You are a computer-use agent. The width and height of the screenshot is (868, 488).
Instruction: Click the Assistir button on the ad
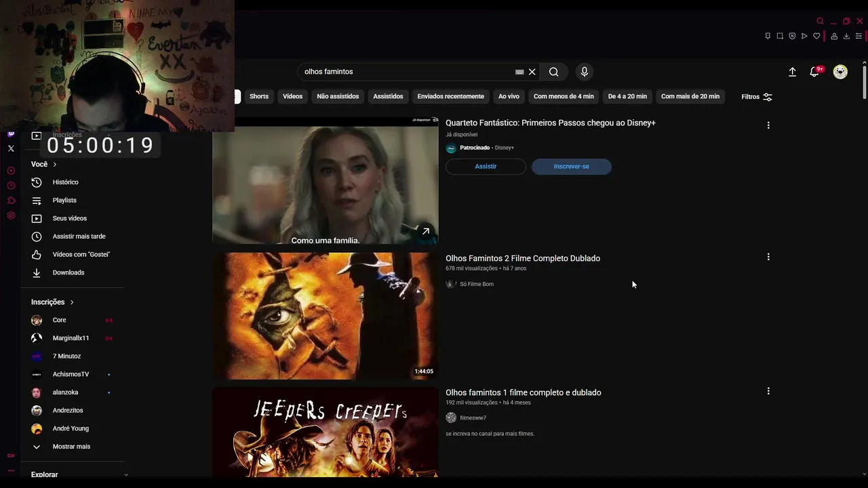[x=486, y=167]
